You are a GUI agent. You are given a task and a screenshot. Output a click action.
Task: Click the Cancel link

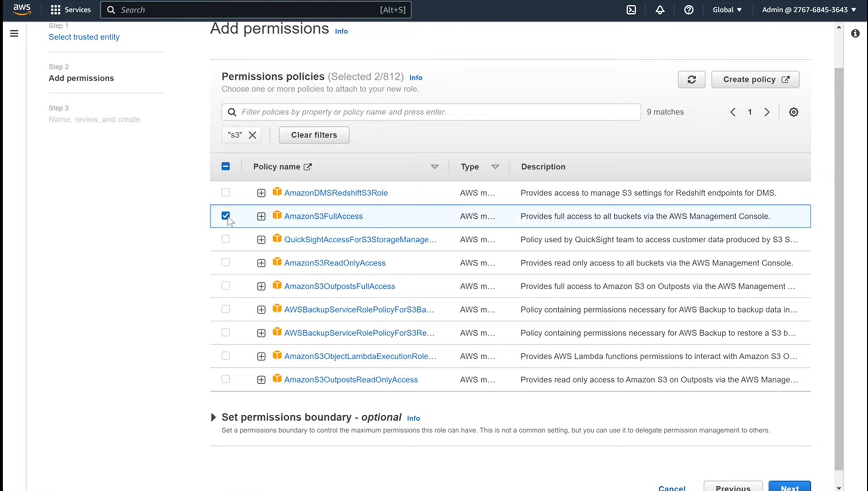(672, 488)
